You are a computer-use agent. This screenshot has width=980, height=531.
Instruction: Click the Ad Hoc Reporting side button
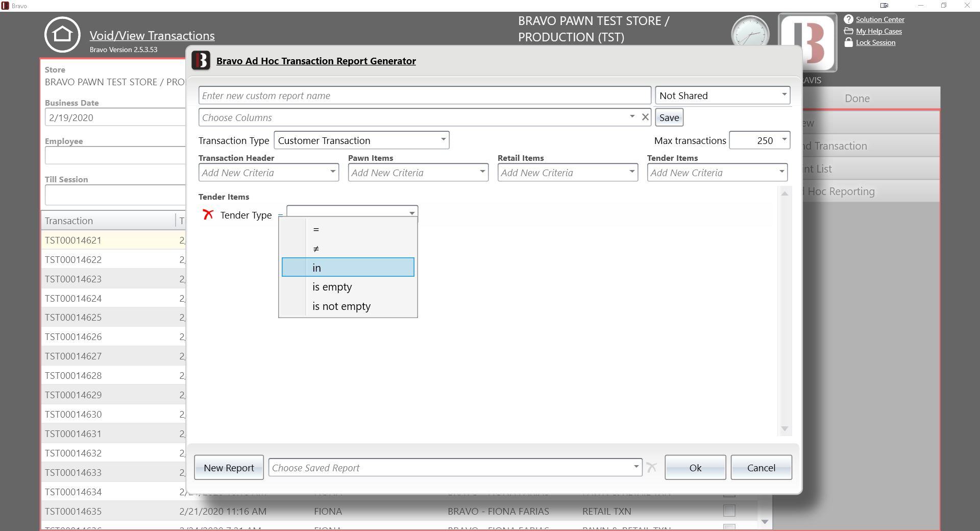tap(871, 191)
